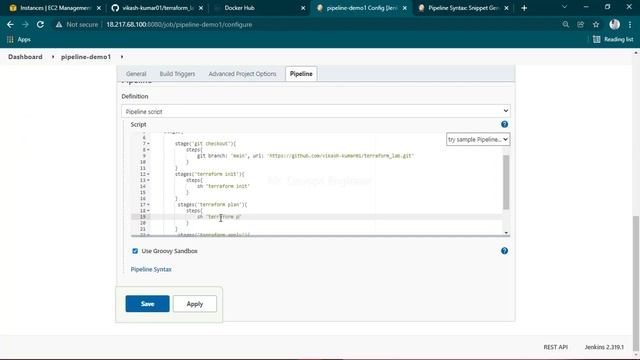Open the Apps grid in bookmarks bar

click(19, 39)
